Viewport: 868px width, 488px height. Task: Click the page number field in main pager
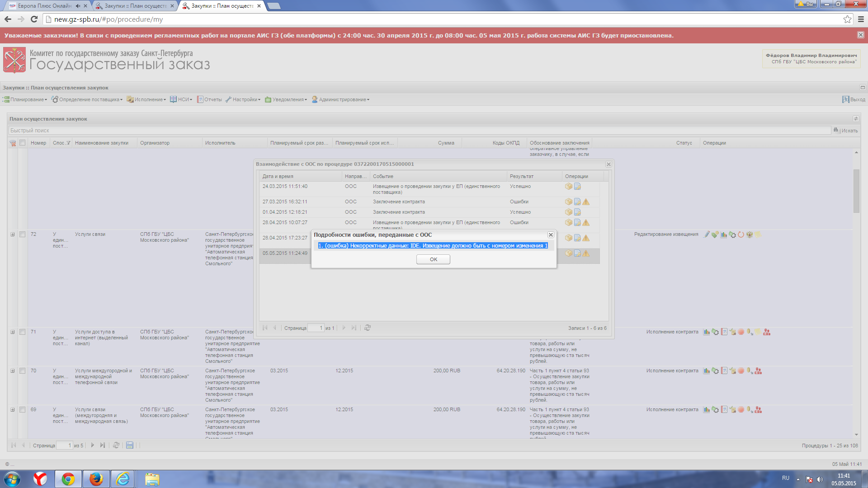64,446
